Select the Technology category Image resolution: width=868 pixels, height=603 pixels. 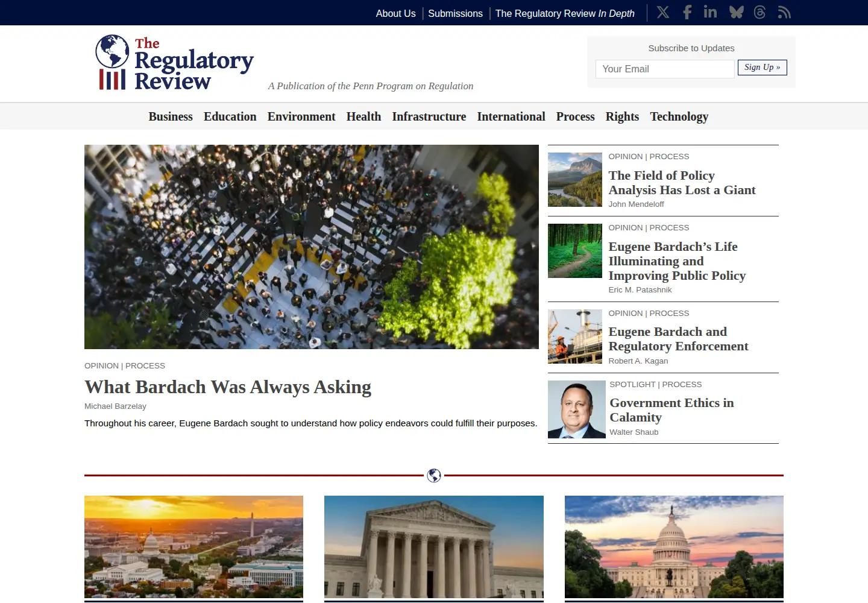(679, 116)
